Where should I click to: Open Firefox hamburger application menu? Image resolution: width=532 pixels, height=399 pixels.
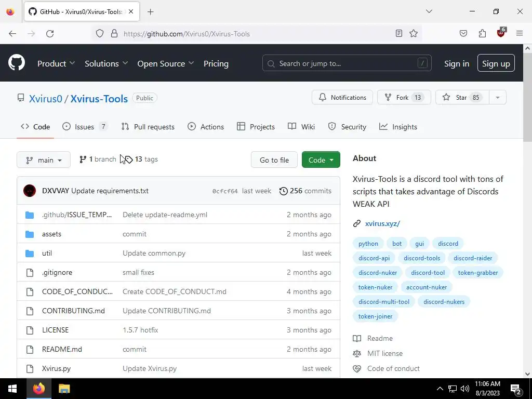(520, 33)
